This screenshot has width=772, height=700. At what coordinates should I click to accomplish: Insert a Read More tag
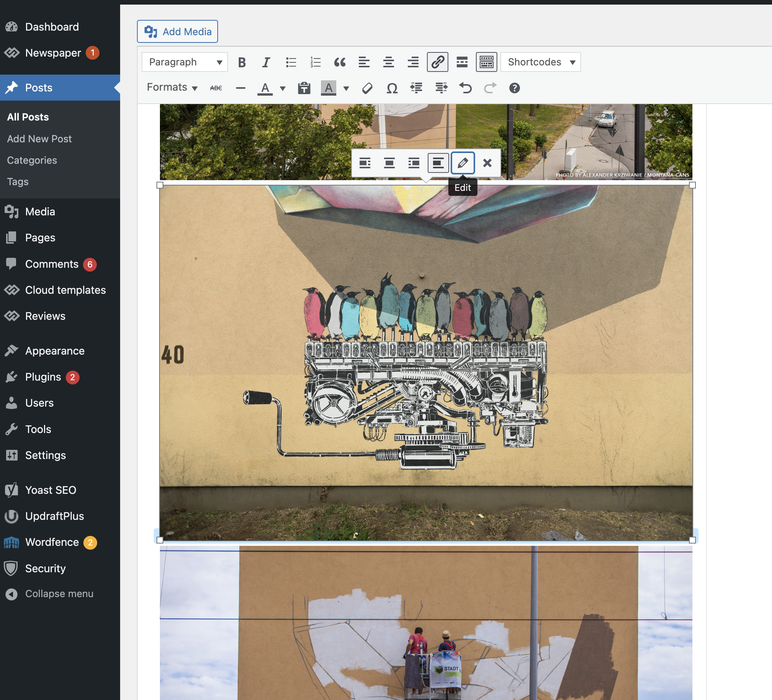(x=462, y=62)
